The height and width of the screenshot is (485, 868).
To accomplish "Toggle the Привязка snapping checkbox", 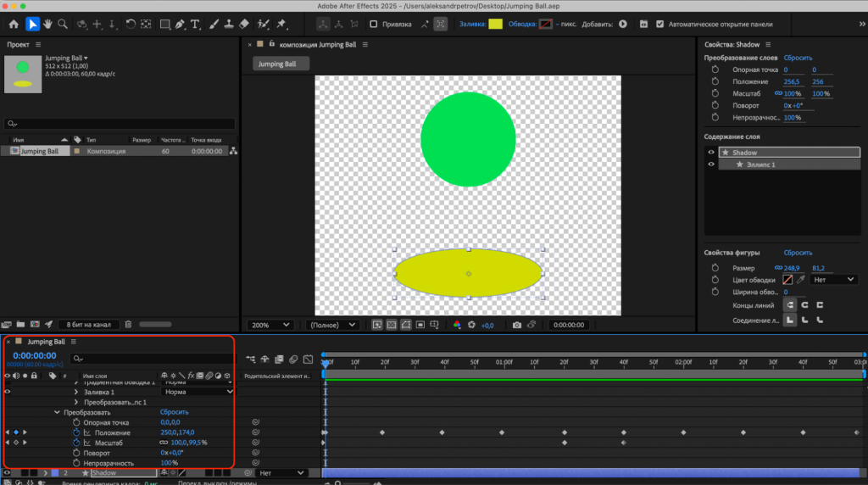I will point(373,25).
